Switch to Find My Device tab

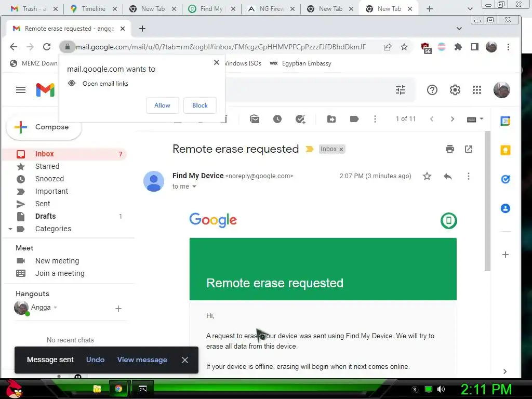pos(211,9)
